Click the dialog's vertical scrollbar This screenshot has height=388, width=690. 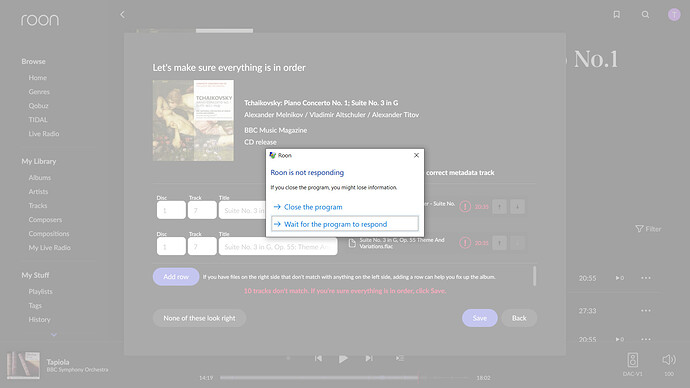(535, 276)
